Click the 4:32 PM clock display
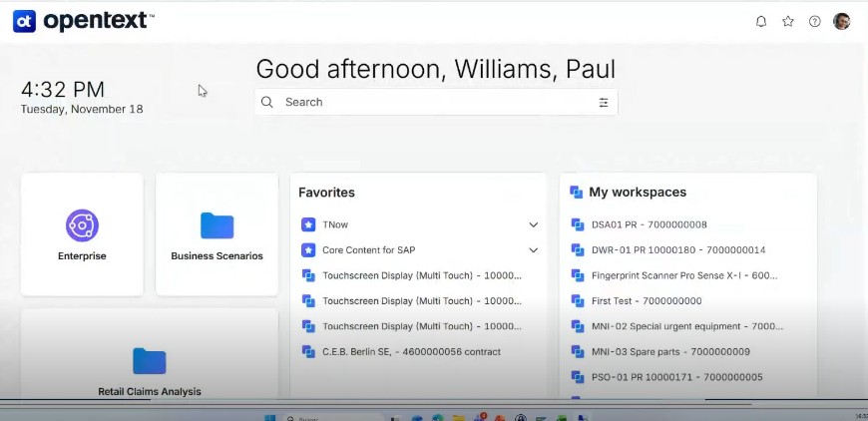 (63, 90)
